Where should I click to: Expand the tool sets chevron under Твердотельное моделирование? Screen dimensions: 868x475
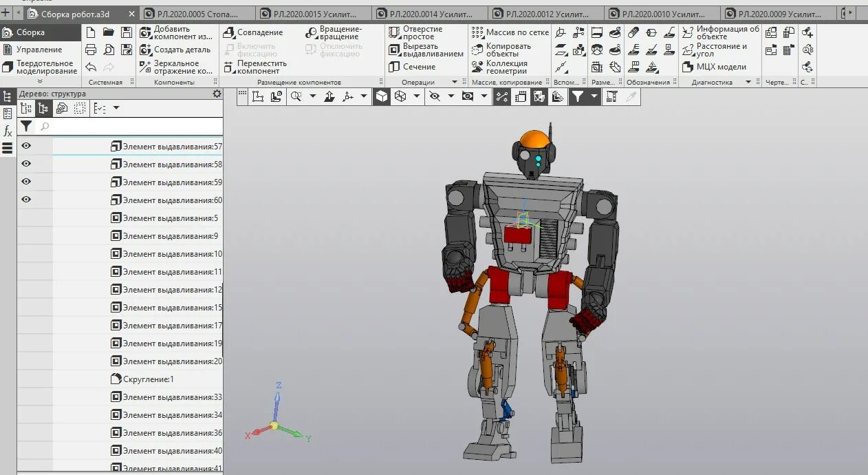tap(40, 81)
